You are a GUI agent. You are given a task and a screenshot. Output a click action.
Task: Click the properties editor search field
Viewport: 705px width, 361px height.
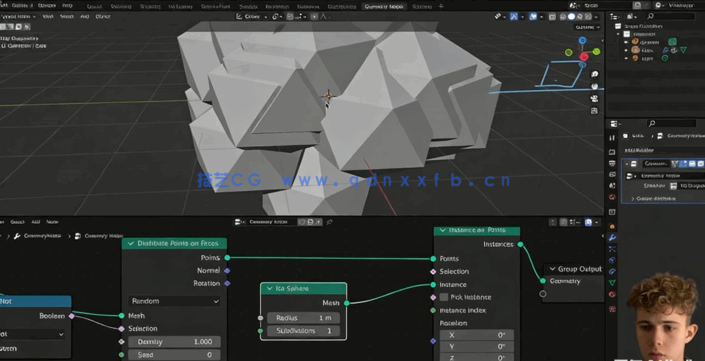672,123
